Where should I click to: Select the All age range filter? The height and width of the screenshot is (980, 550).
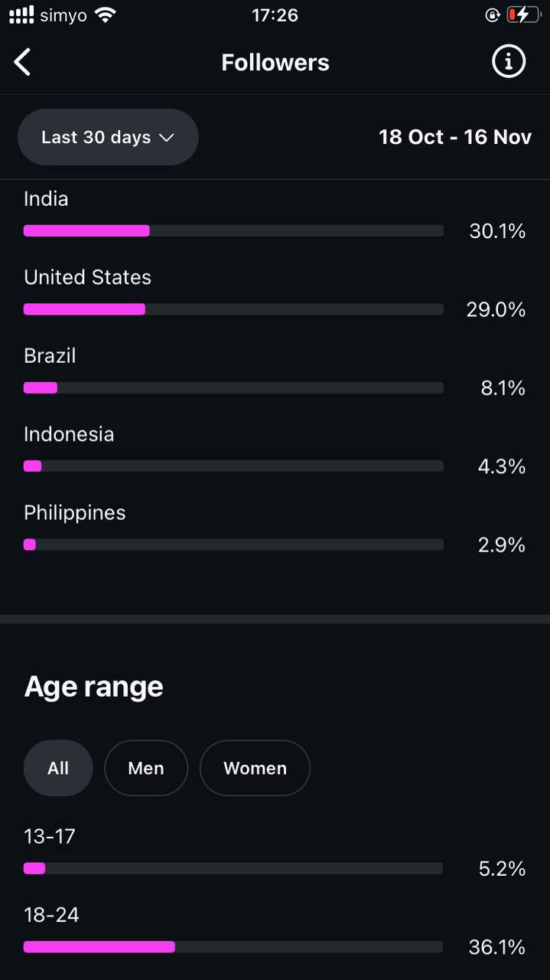(58, 768)
